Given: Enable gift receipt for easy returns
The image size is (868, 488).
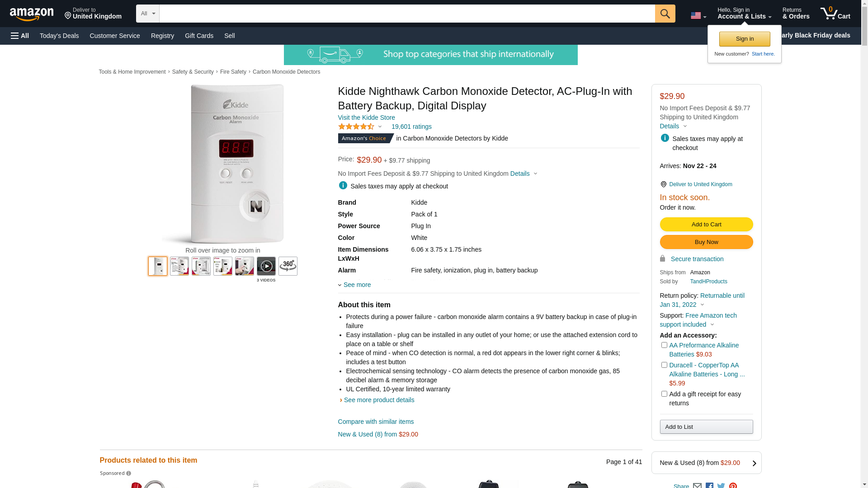Looking at the screenshot, I should click(664, 394).
